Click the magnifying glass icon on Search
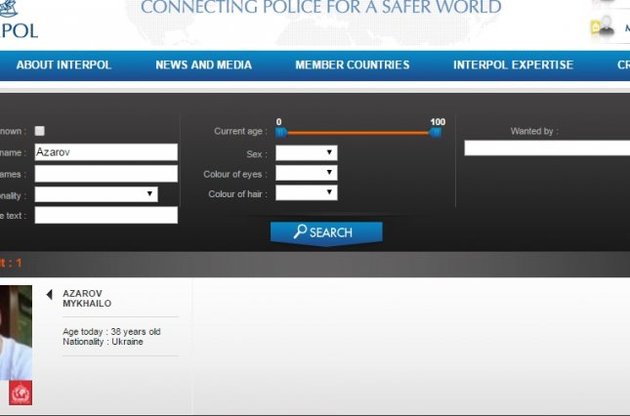The height and width of the screenshot is (416, 630). coord(299,232)
